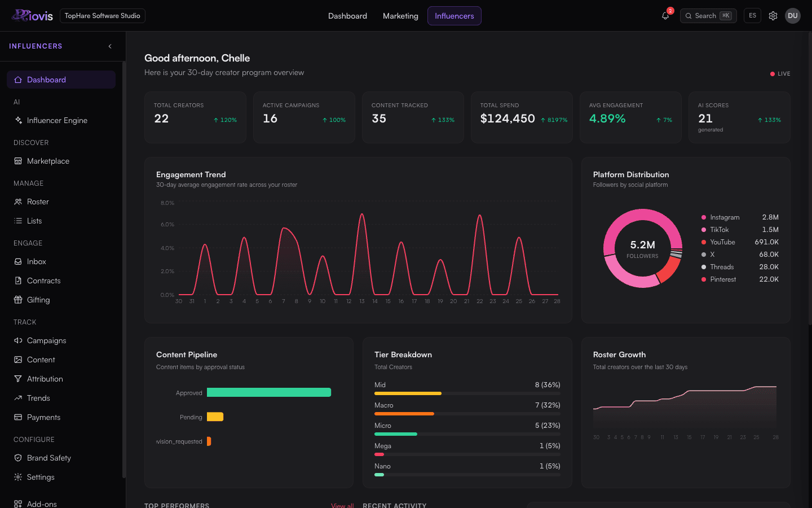
Task: Click the YouTube legend color dot
Action: point(704,242)
